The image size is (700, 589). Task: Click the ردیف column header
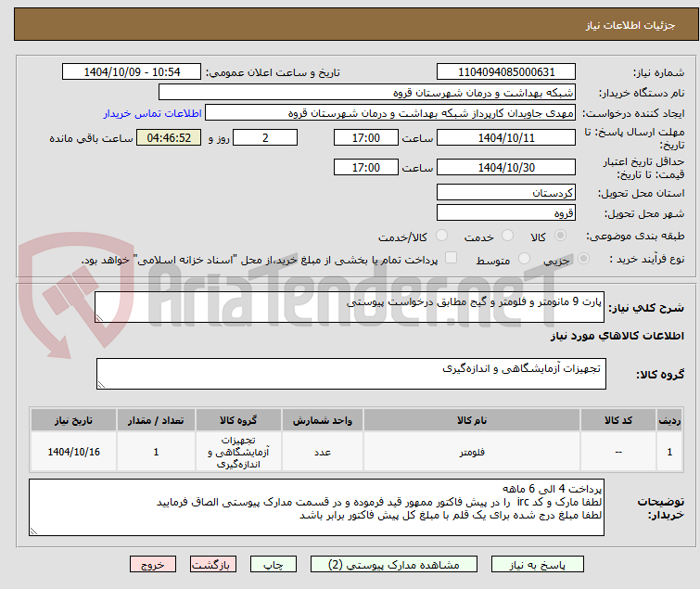669,420
